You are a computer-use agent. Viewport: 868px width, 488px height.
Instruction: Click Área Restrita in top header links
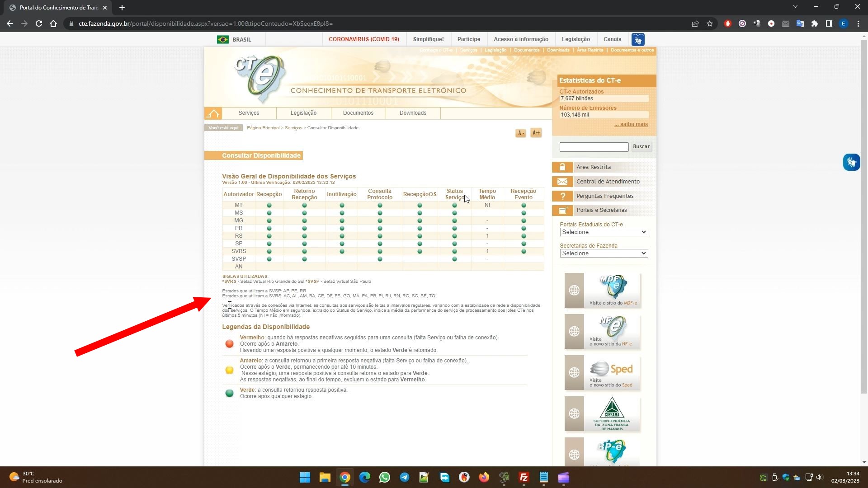(590, 50)
